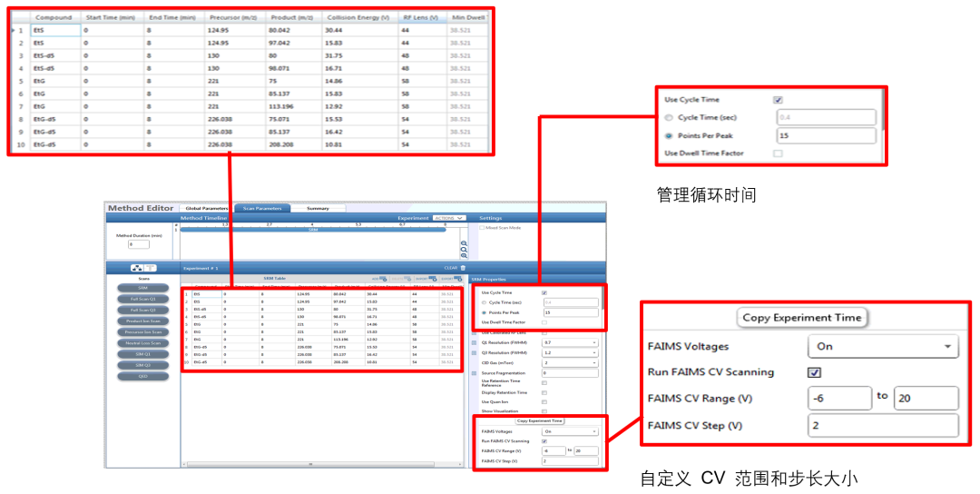Click the 113.196 product cell in enlarged table
The image size is (980, 494).
click(294, 106)
